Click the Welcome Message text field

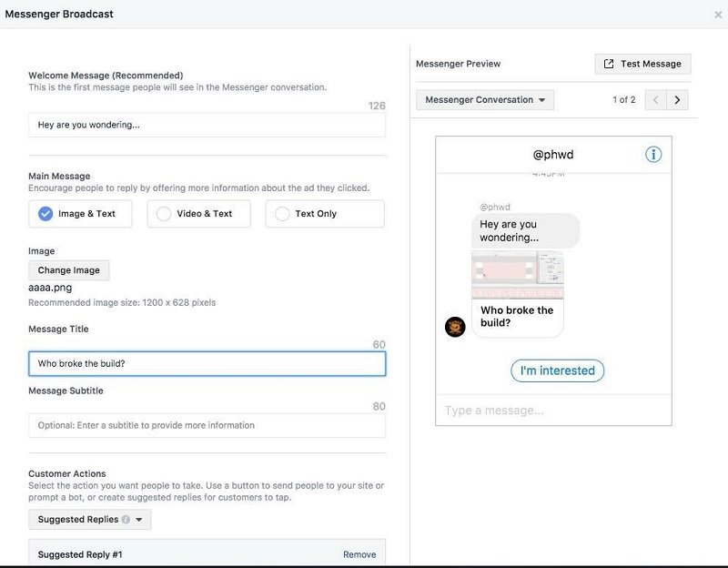(207, 125)
